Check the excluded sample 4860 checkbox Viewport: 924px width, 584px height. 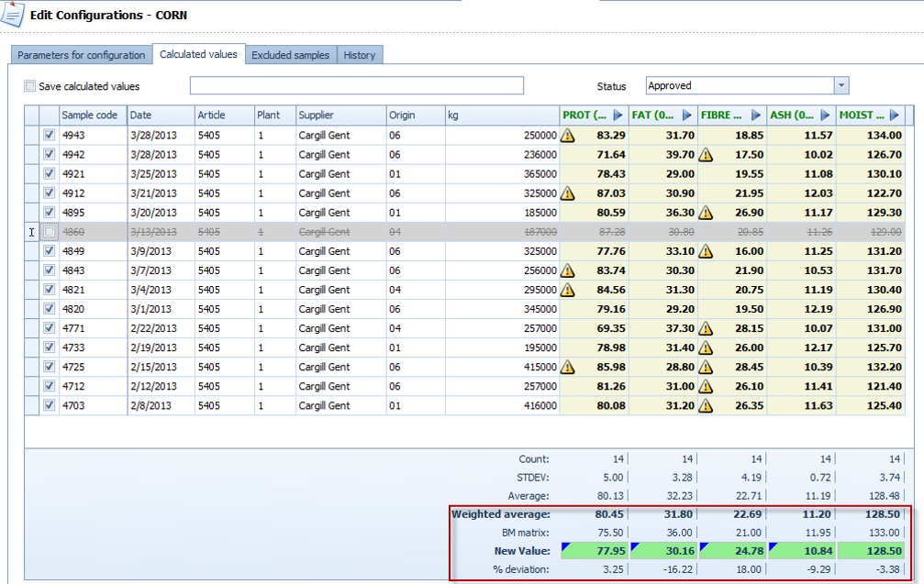pyautogui.click(x=50, y=232)
